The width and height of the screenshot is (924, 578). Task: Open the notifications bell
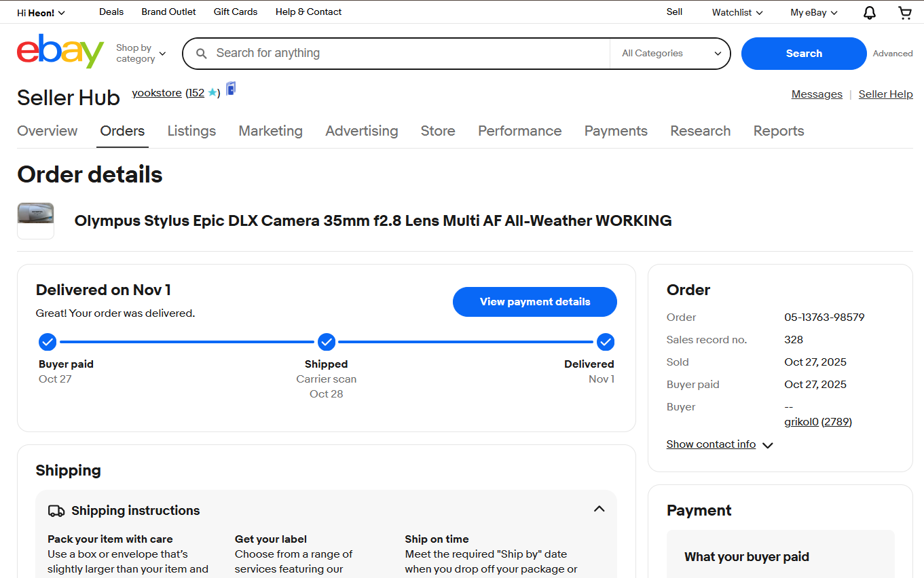(x=869, y=12)
